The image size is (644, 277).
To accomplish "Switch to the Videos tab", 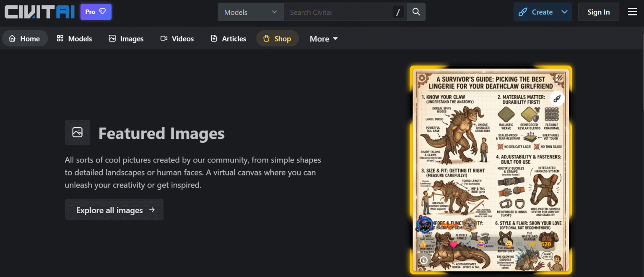I will [x=177, y=39].
